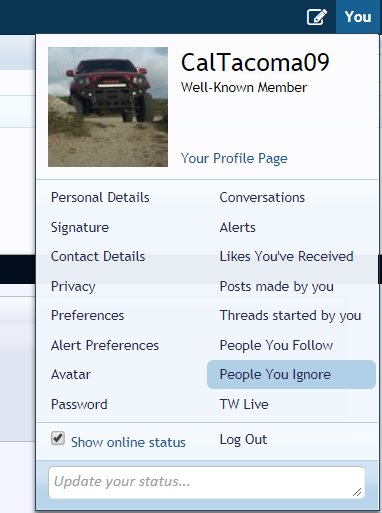Open Alert Preferences
This screenshot has width=382, height=513.
pyautogui.click(x=105, y=345)
